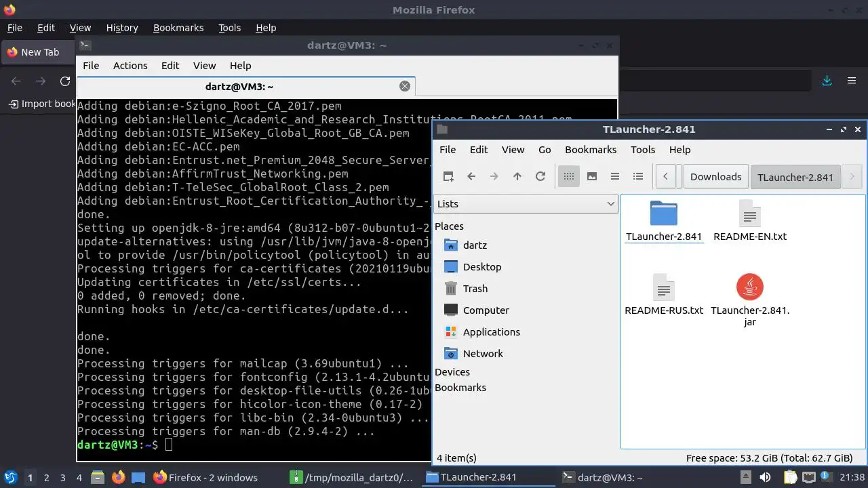
Task: Open Firefox Bookmarks menu
Action: 178,28
